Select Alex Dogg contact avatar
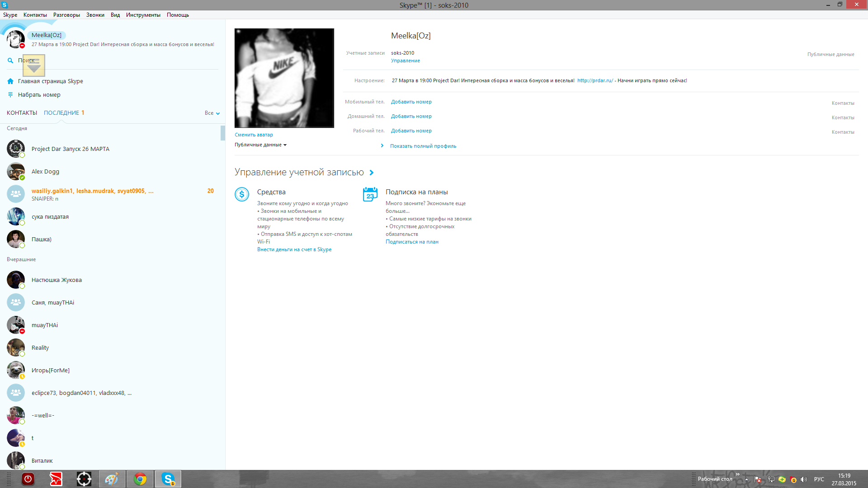 [16, 171]
